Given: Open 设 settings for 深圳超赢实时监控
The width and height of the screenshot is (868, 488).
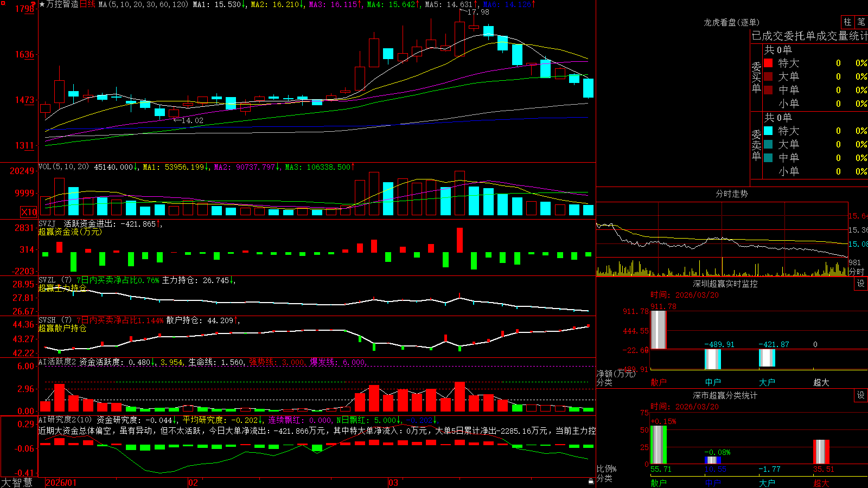Looking at the screenshot, I should (861, 284).
